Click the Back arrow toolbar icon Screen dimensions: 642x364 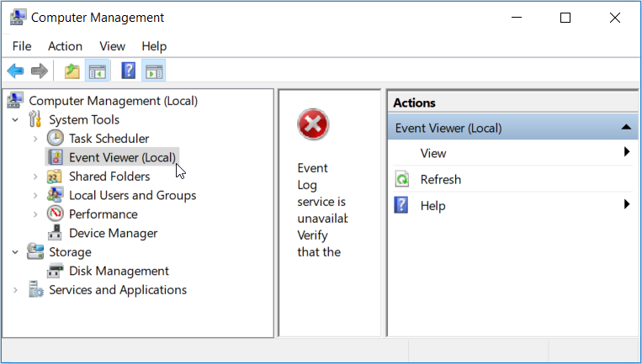click(15, 71)
